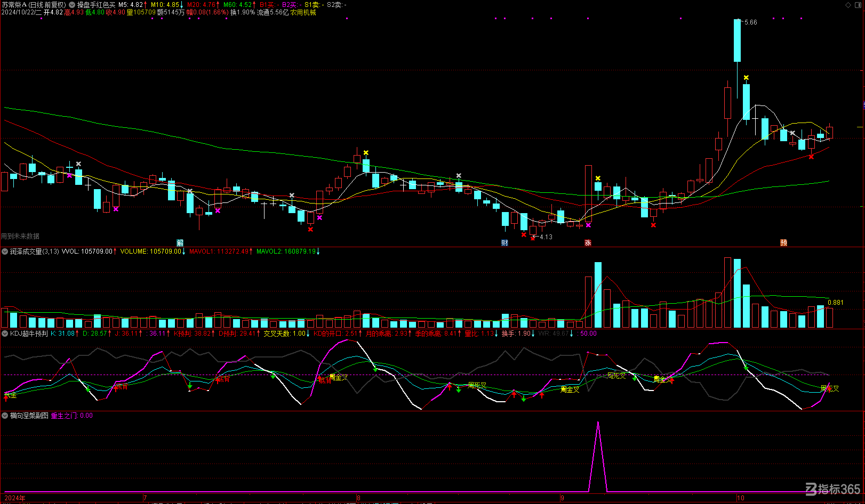
Task: Click the 换手: 1.90 value in KDJ header
Action: pos(516,334)
